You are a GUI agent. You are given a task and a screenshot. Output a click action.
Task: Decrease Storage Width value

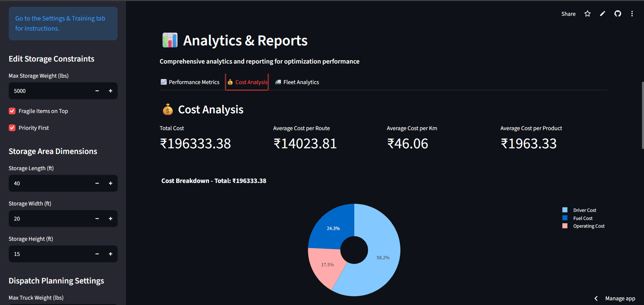(x=97, y=219)
